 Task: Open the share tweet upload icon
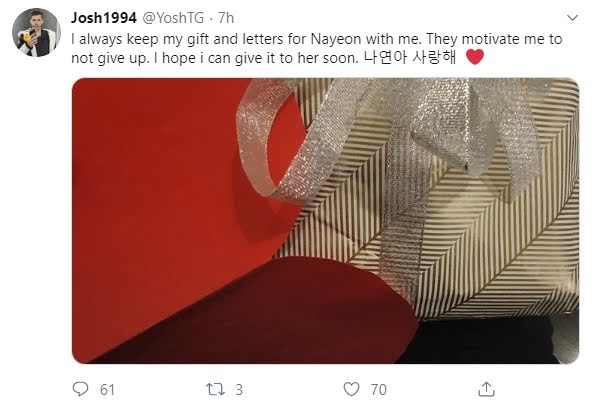point(486,389)
